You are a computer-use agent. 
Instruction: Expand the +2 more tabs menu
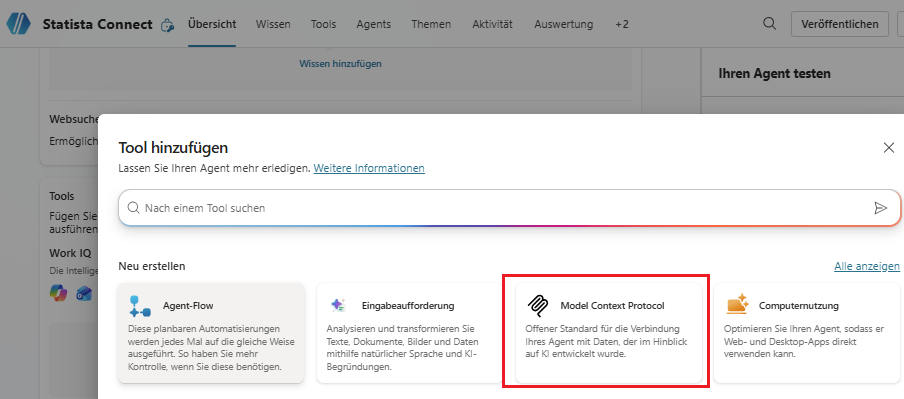click(x=622, y=24)
